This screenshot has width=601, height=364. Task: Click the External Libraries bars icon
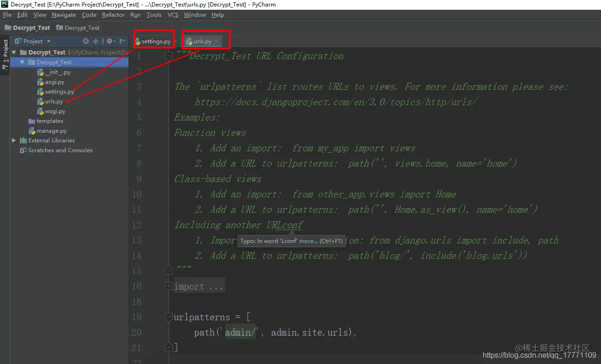[x=23, y=141]
